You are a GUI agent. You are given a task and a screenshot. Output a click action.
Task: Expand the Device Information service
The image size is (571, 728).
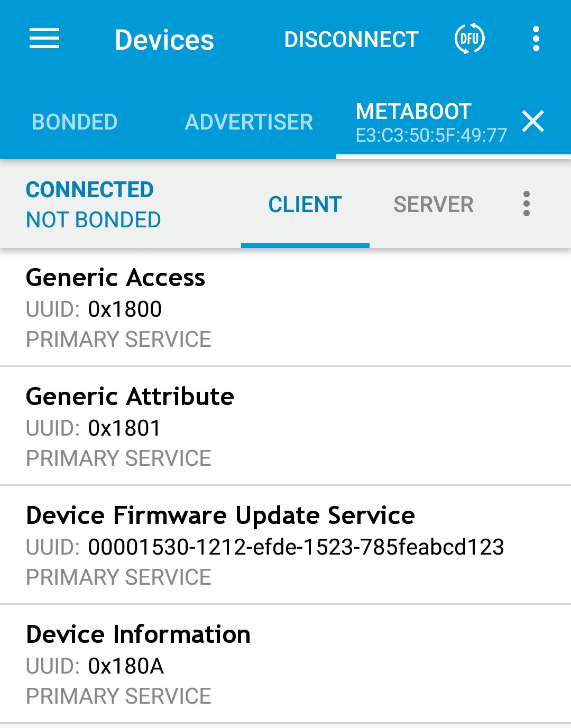coord(285,664)
